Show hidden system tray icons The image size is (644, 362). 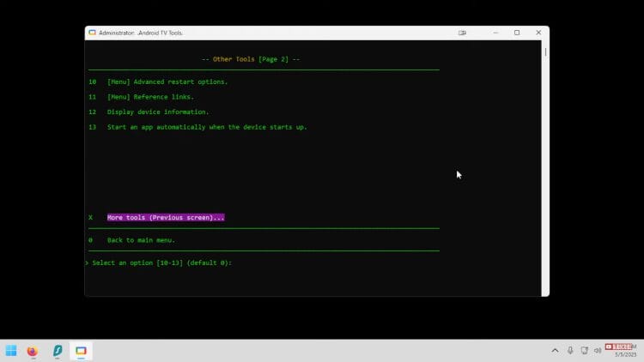pyautogui.click(x=555, y=351)
